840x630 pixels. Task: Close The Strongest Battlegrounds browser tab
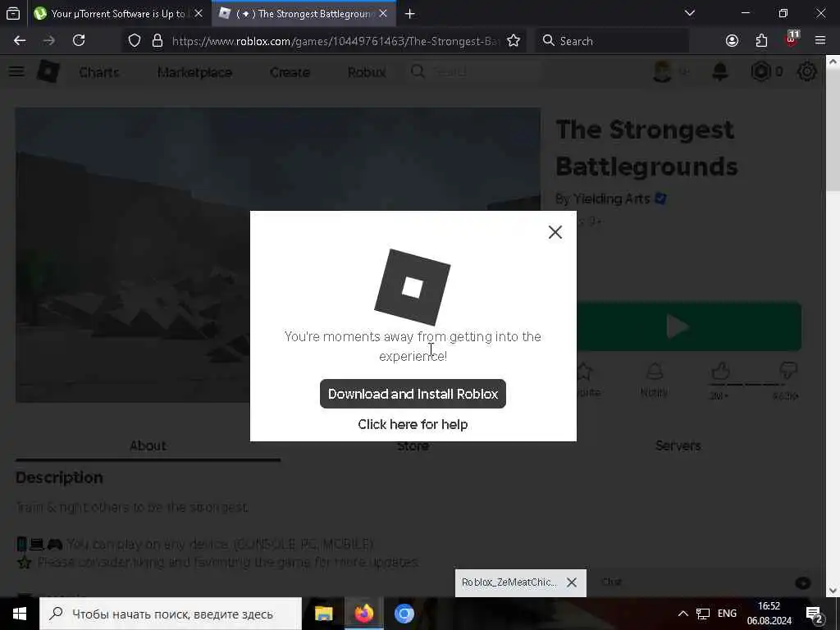pos(383,13)
